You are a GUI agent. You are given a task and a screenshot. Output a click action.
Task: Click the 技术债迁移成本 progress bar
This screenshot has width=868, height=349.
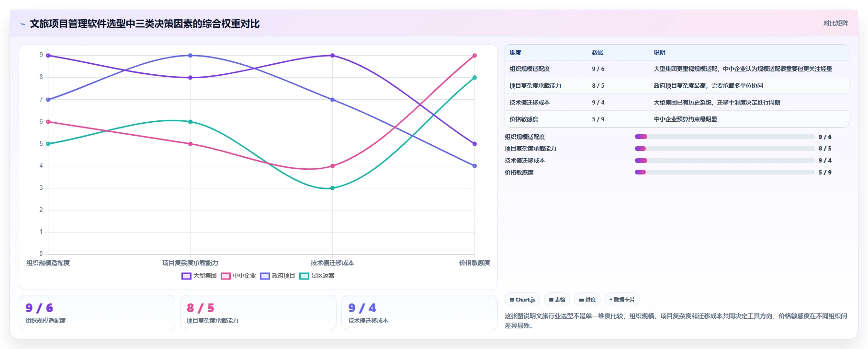pos(724,161)
